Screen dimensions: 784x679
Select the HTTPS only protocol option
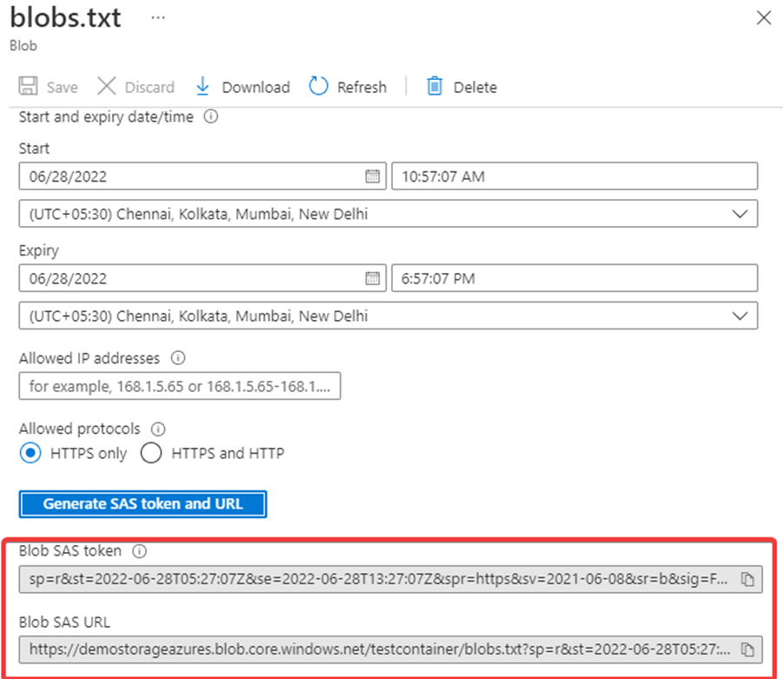30,453
